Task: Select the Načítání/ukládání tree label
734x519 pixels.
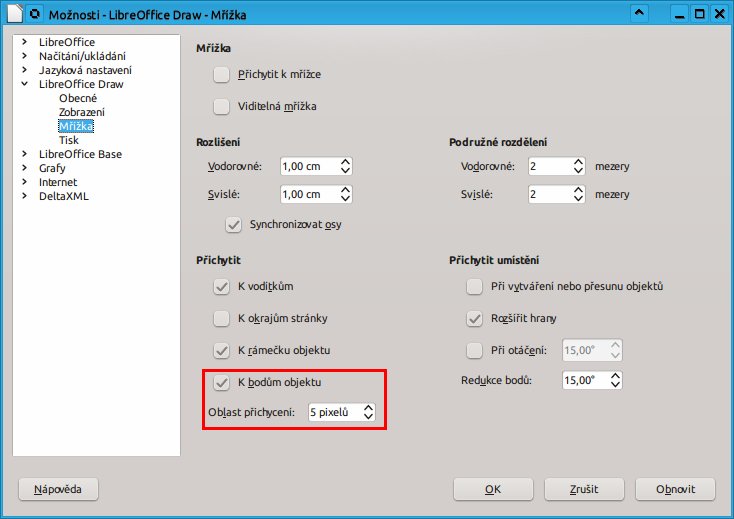Action: [82, 56]
